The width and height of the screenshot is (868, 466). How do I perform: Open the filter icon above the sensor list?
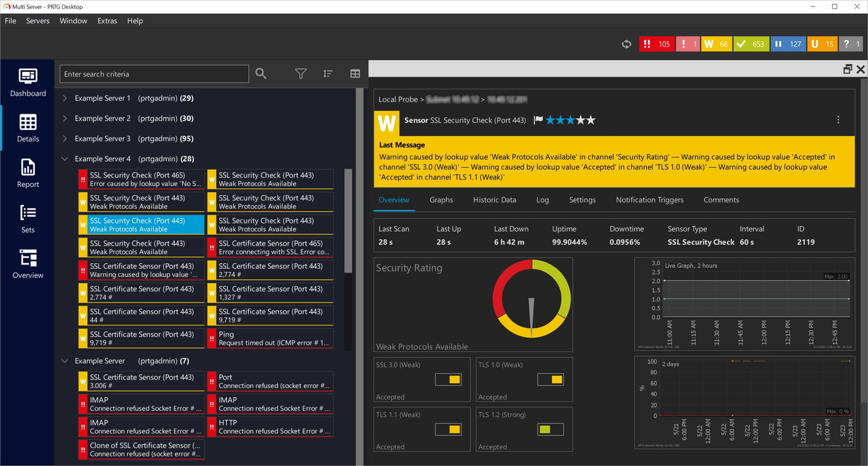pos(300,73)
